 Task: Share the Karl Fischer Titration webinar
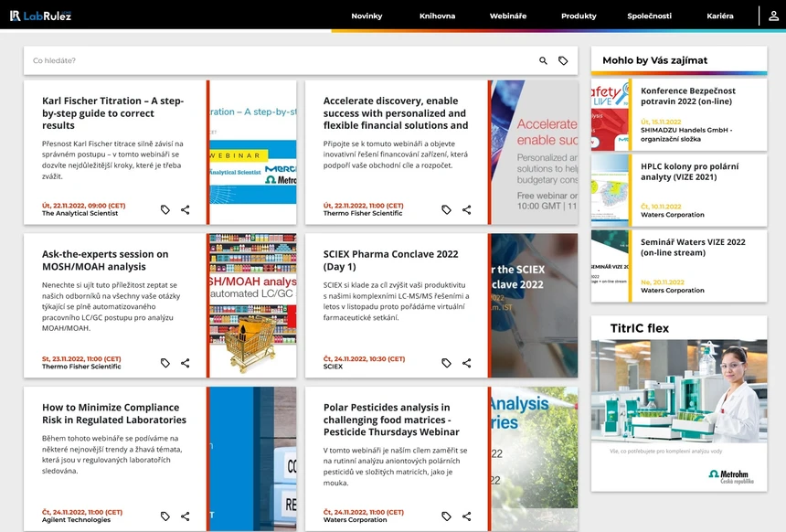click(x=185, y=209)
